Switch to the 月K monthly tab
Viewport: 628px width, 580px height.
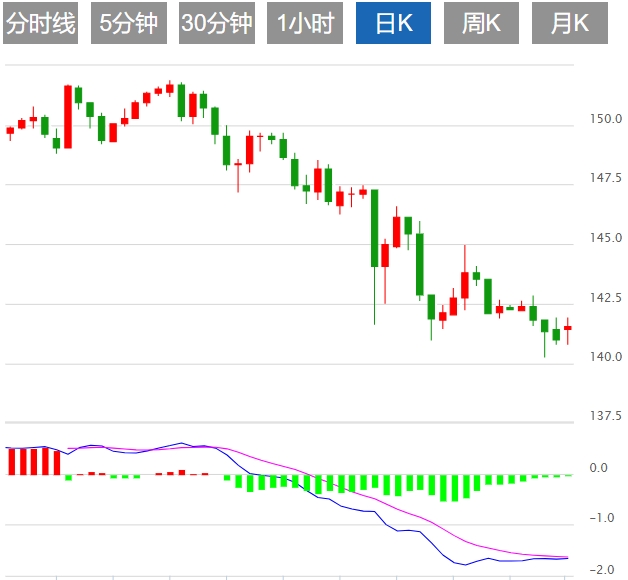tap(570, 23)
